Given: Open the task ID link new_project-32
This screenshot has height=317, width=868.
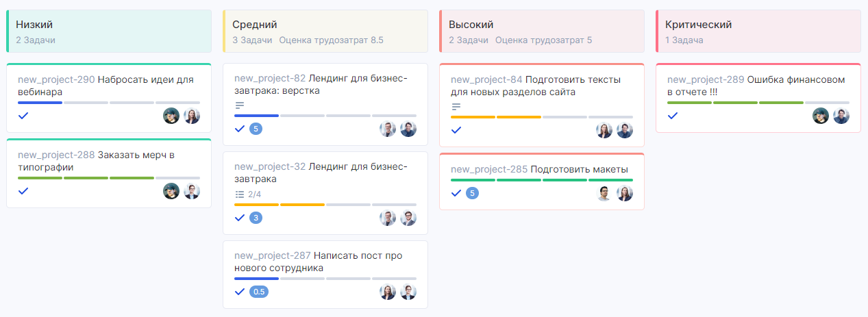Looking at the screenshot, I should tap(270, 166).
